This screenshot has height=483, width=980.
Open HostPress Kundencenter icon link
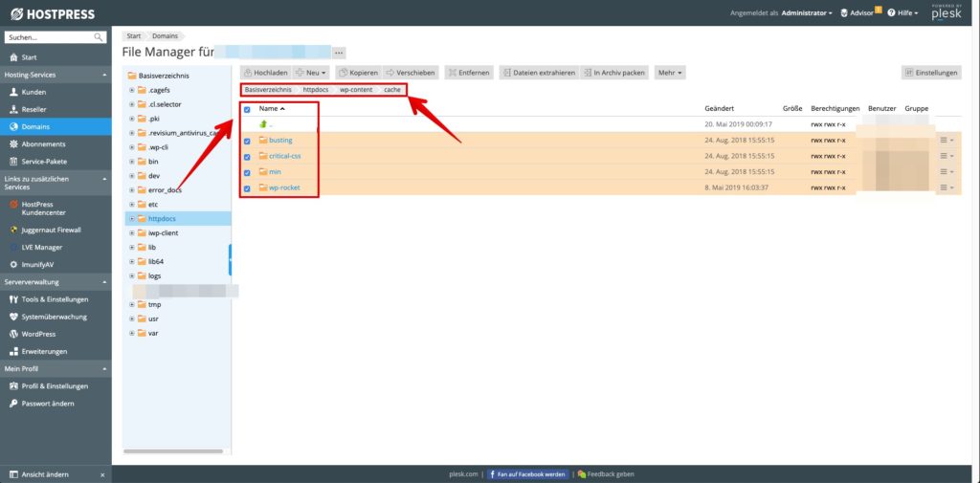(x=13, y=205)
